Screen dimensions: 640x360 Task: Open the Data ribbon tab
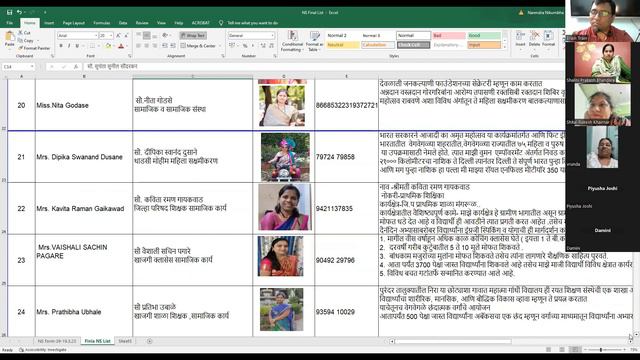tap(123, 23)
